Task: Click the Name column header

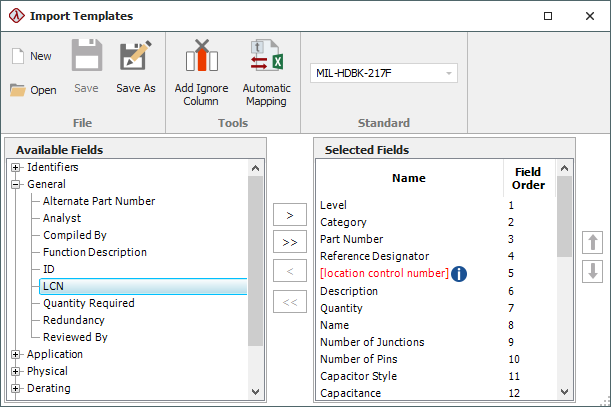Action: click(x=408, y=178)
